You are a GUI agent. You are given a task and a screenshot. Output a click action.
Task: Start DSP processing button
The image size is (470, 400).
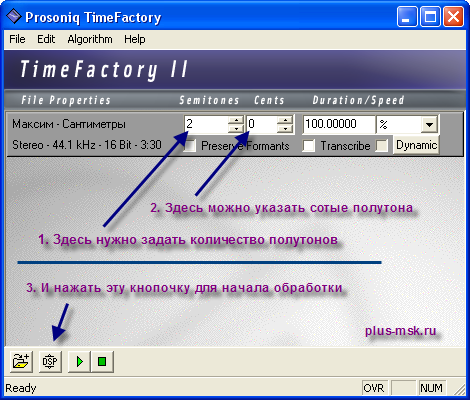click(x=50, y=361)
